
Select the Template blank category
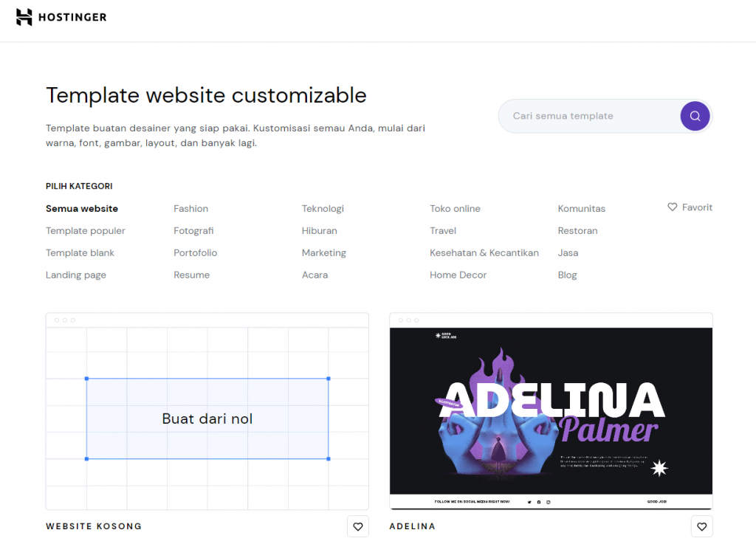80,253
